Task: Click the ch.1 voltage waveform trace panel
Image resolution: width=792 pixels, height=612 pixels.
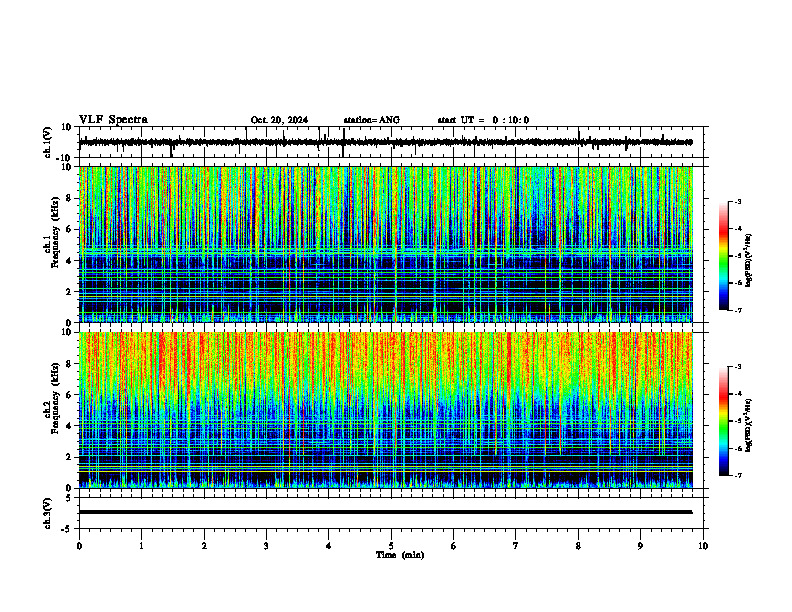Action: pos(393,142)
